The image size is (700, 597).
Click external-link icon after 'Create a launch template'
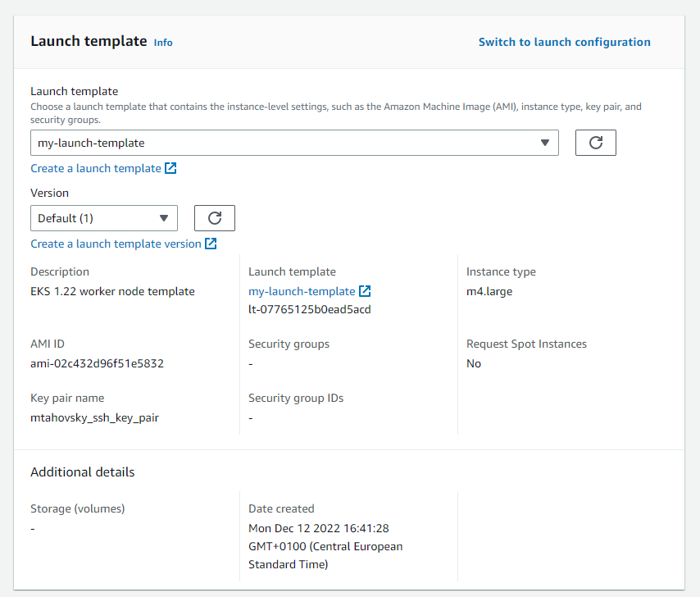click(x=170, y=168)
